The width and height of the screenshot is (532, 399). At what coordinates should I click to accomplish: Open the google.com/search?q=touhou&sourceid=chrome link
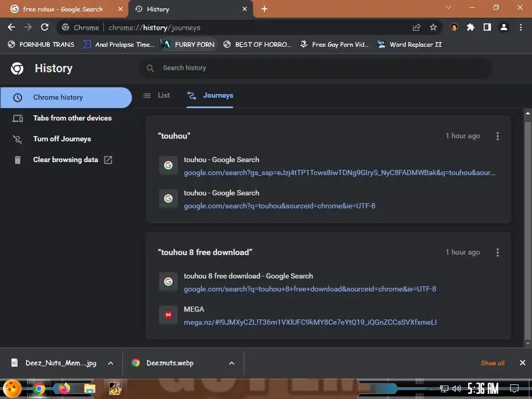[280, 206]
